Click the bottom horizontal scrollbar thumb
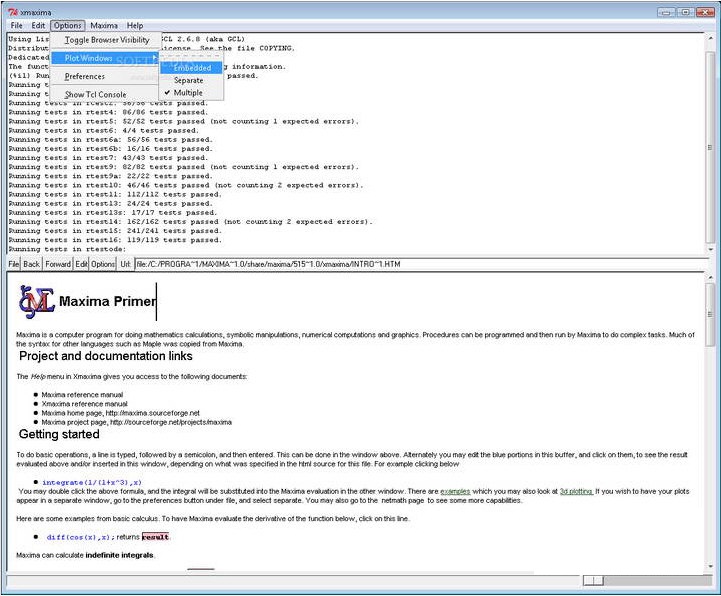721x596 pixels. pyautogui.click(x=593, y=581)
